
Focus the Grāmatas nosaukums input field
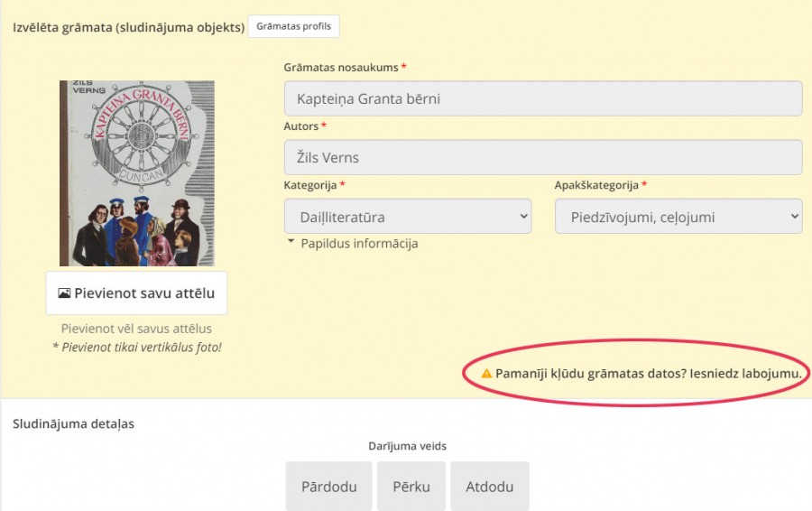tap(542, 99)
